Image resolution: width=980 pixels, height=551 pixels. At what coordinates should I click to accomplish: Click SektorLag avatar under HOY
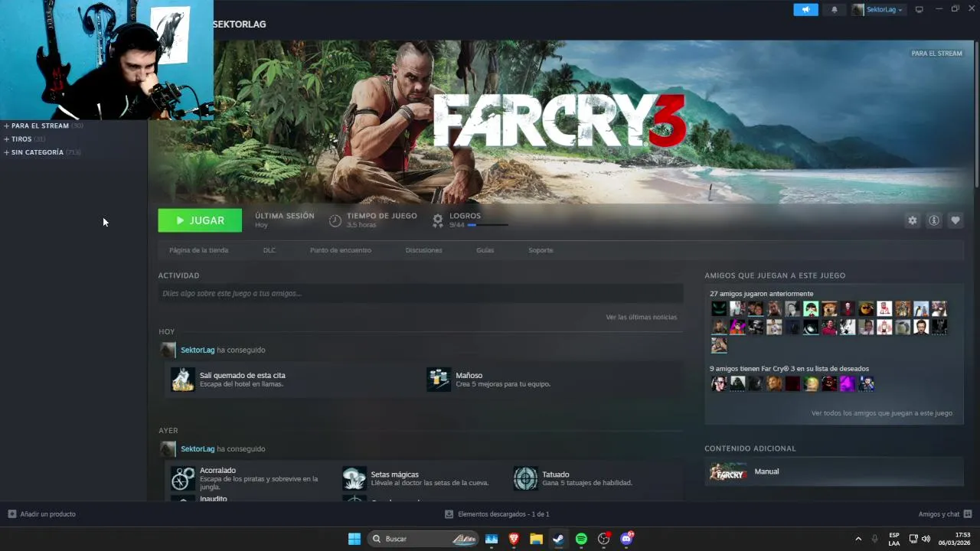[x=168, y=350]
